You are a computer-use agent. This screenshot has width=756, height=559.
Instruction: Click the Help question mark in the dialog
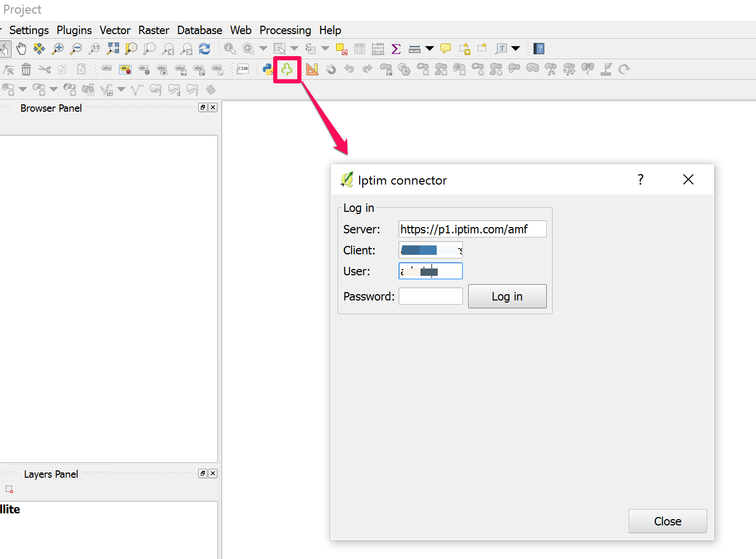(x=640, y=179)
